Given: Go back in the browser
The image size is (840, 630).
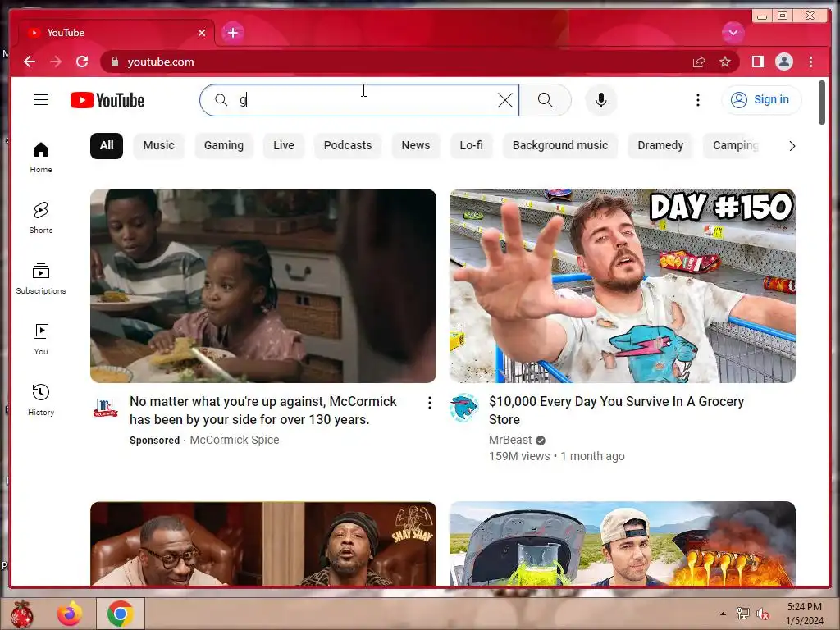Looking at the screenshot, I should 30,62.
